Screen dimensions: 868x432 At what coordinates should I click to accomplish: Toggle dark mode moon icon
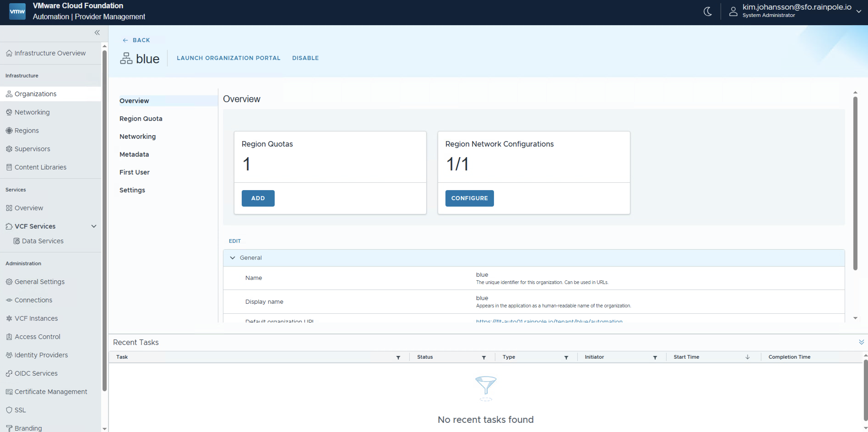pos(708,11)
